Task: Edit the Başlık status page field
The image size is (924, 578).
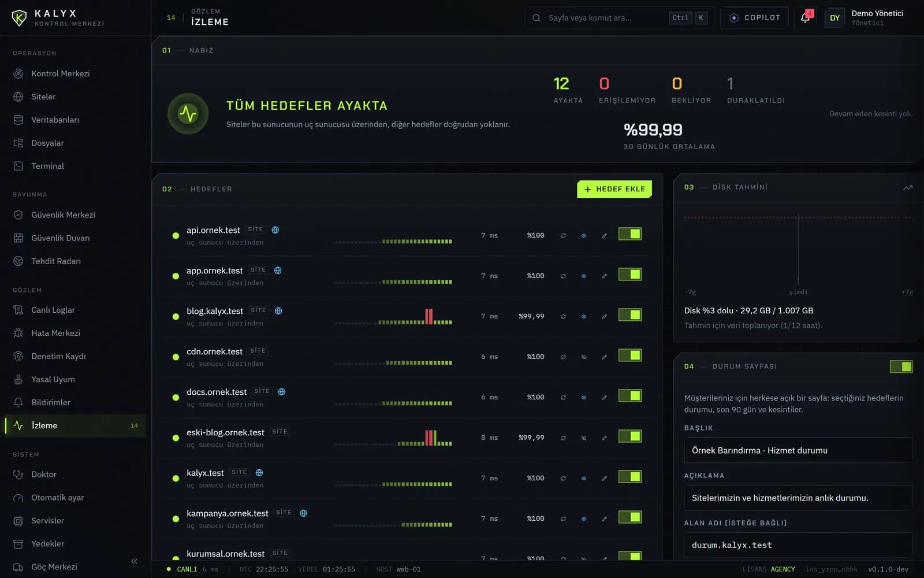Action: (798, 450)
